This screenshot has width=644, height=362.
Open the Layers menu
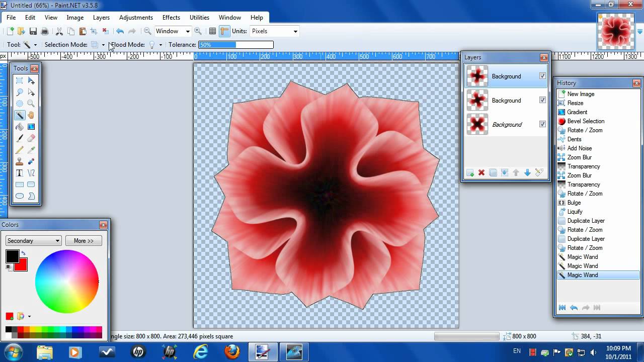click(101, 18)
